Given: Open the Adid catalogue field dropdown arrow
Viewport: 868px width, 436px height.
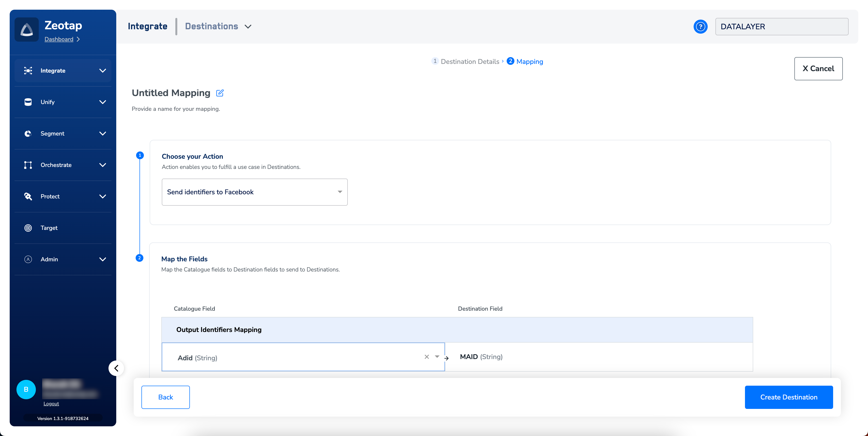Looking at the screenshot, I should point(437,357).
